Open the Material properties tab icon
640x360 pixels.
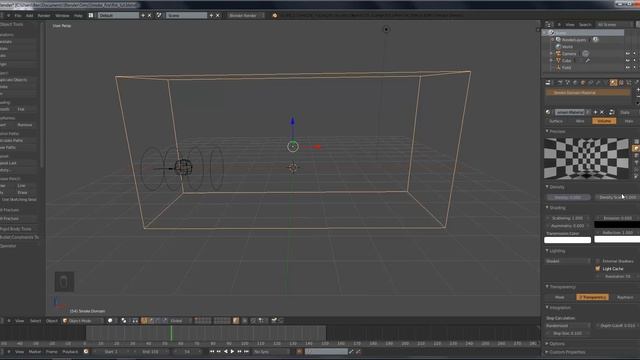tap(613, 82)
